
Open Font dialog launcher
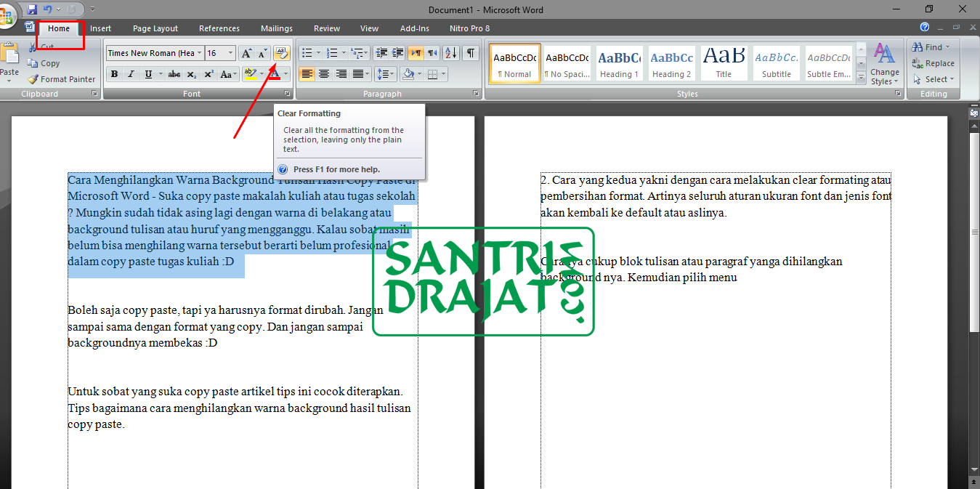pyautogui.click(x=288, y=94)
